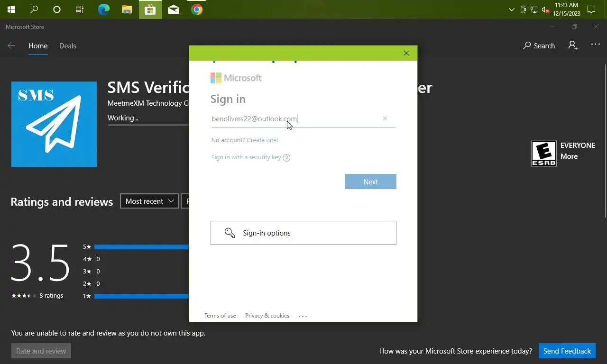Image resolution: width=607 pixels, height=364 pixels.
Task: Open security key help question icon
Action: coord(286,158)
